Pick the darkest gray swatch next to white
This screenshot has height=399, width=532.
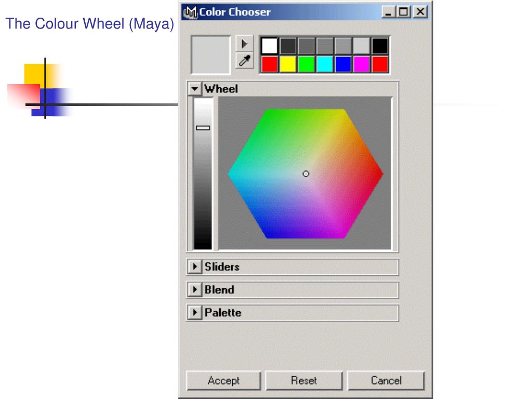288,46
